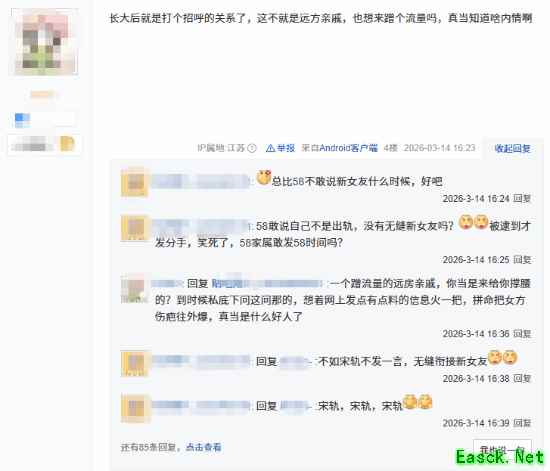
Task: Reply to the 16:39 comment
Action: tap(522, 423)
